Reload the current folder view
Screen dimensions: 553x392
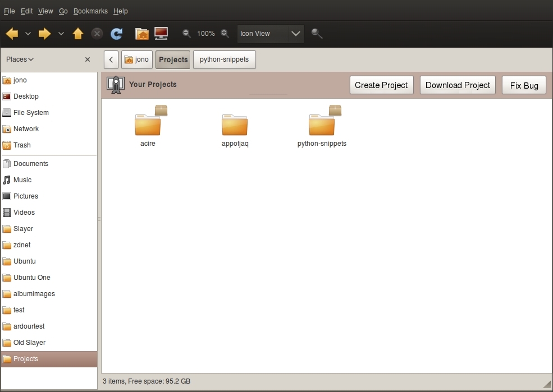click(x=116, y=34)
